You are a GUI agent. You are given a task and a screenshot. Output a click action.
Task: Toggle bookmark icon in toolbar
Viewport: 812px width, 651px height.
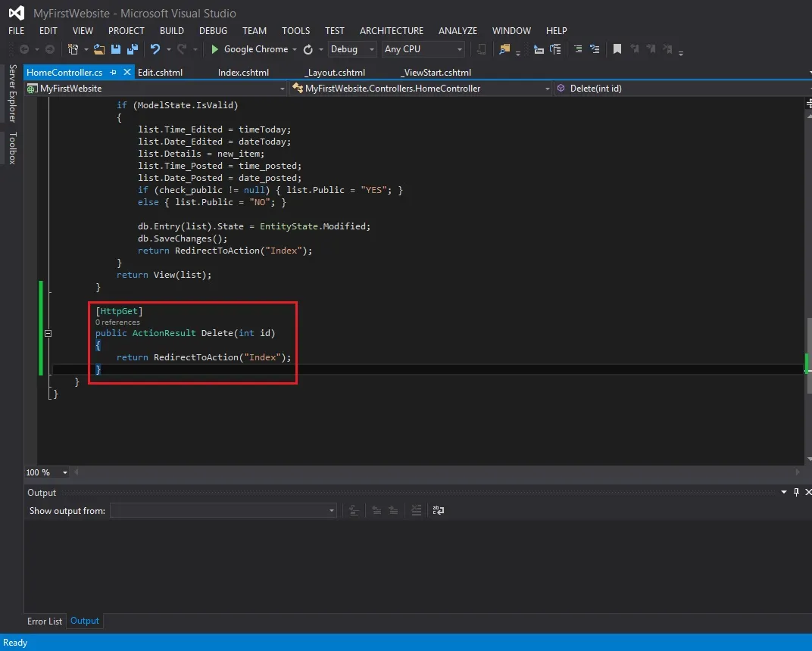point(617,49)
